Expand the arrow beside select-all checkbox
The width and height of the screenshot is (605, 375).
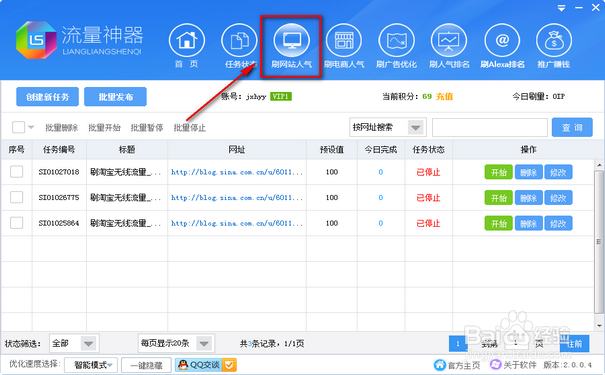pos(31,127)
